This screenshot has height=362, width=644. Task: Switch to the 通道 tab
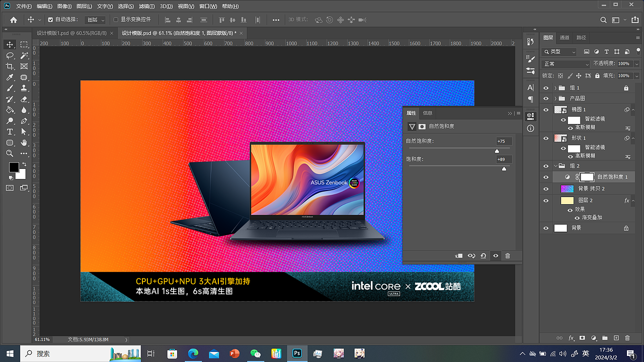[x=565, y=38]
